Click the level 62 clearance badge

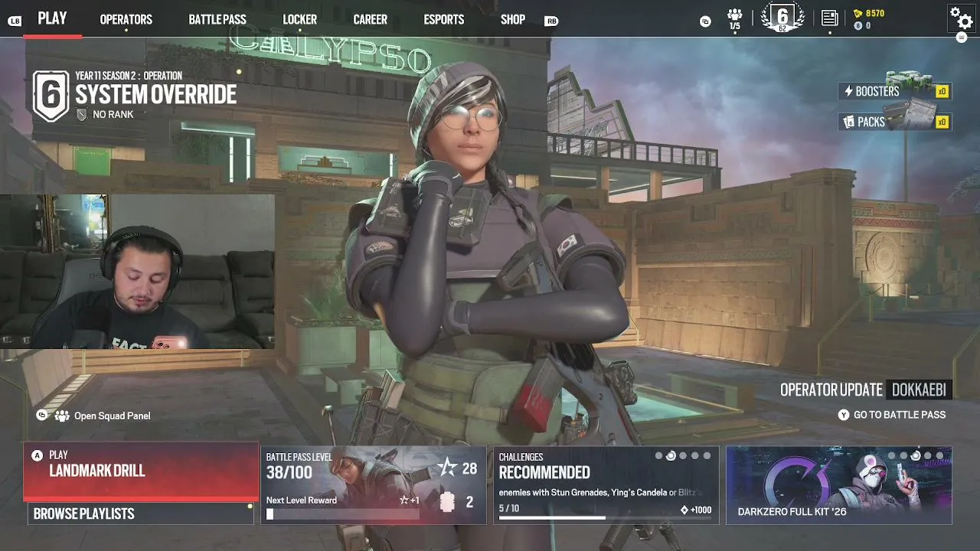pos(782,18)
